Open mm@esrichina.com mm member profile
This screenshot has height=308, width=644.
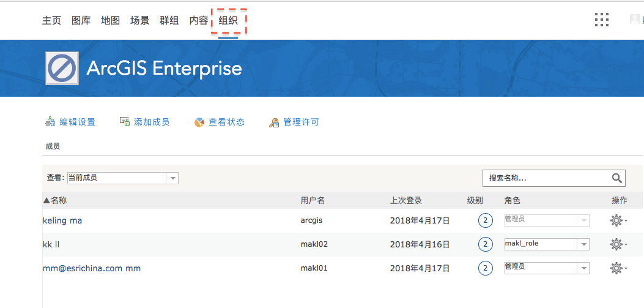point(92,268)
